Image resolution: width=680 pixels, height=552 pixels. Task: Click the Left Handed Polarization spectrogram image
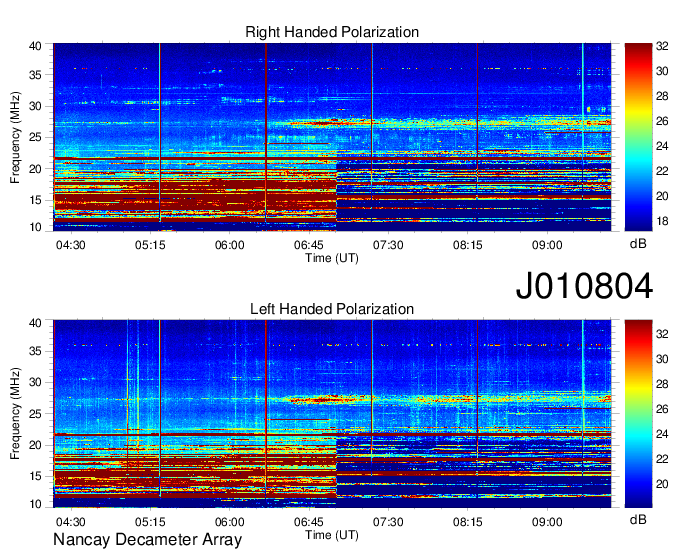(x=332, y=414)
